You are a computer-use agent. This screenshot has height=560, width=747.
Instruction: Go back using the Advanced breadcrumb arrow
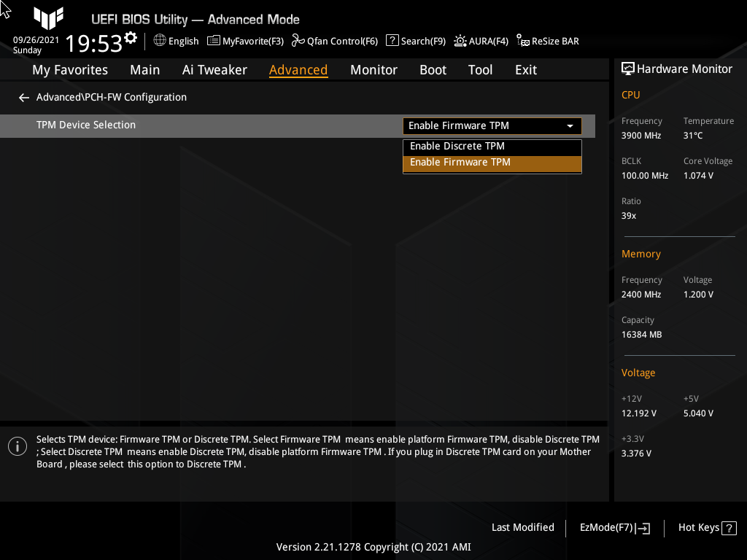[23, 96]
